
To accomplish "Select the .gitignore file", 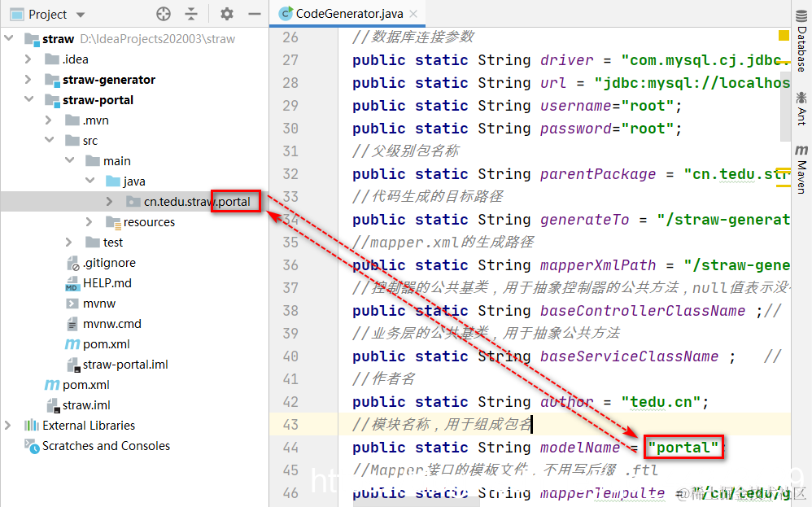I will point(109,263).
